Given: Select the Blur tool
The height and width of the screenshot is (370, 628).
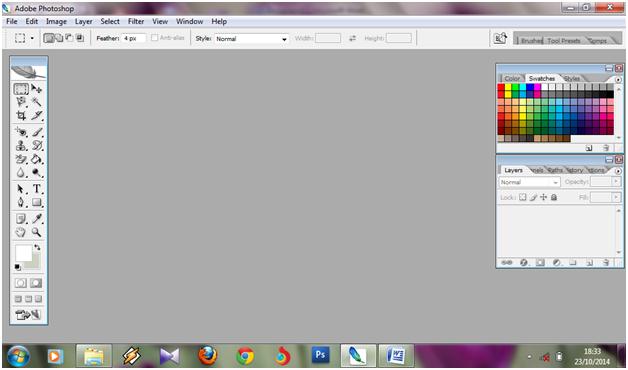Looking at the screenshot, I should point(21,173).
